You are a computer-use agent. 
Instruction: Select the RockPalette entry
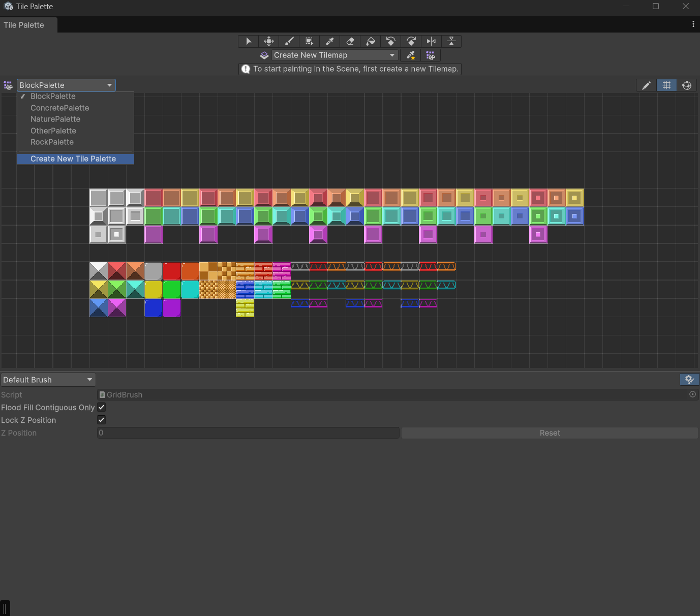[52, 142]
